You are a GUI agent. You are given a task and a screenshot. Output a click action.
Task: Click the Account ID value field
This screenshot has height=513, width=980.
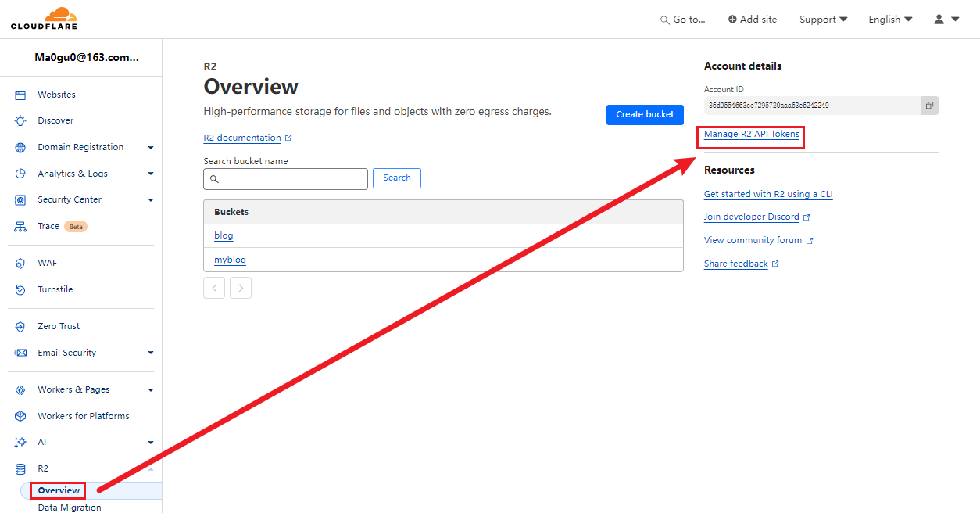click(x=812, y=106)
